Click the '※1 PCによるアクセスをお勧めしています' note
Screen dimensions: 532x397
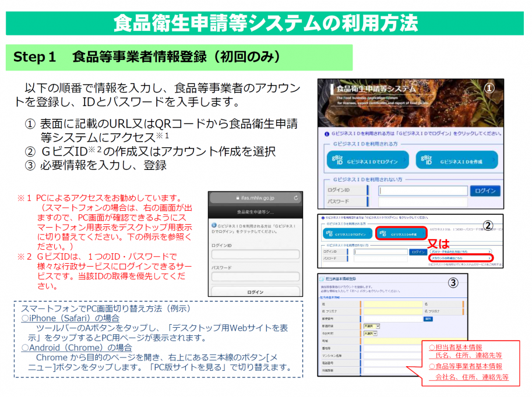100,198
